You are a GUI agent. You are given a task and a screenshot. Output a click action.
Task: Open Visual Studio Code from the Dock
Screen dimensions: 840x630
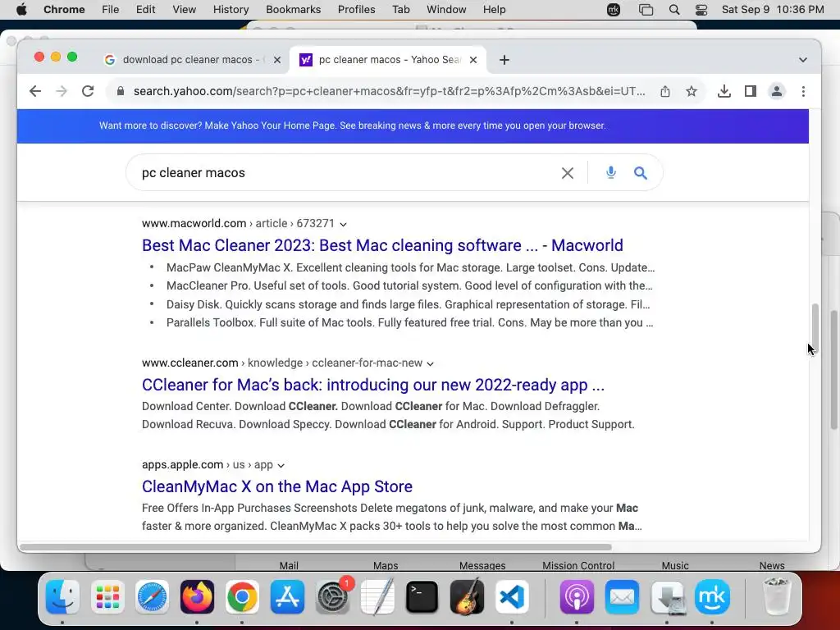512,597
